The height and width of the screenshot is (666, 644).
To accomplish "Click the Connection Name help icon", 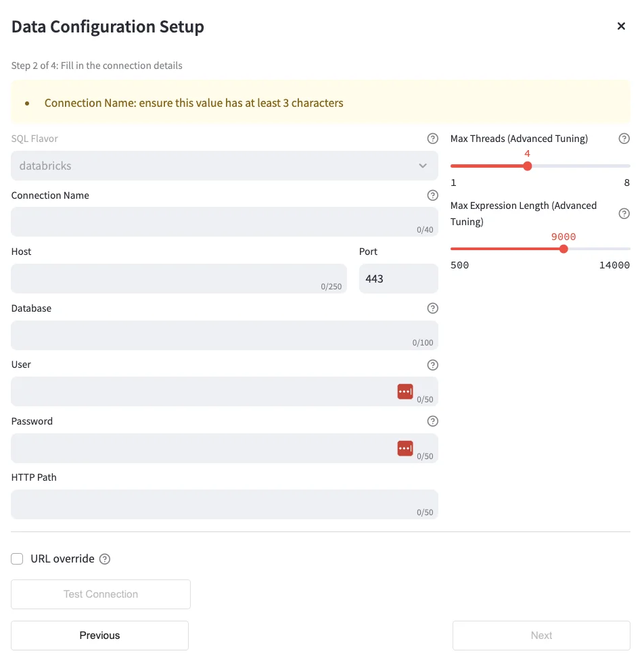I will pos(433,195).
